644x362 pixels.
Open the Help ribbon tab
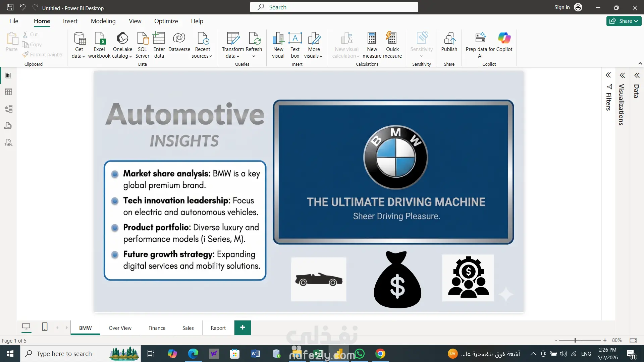pyautogui.click(x=197, y=21)
